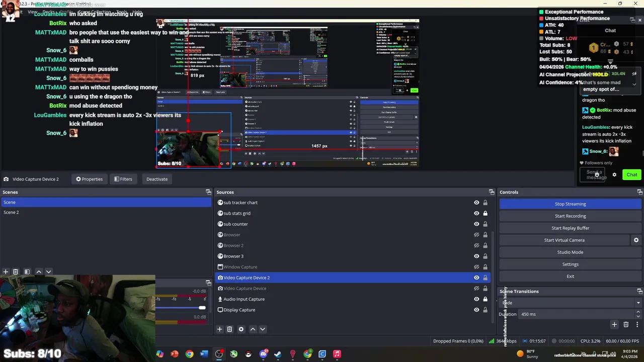Open transition properties three-dot menu
This screenshot has height=362, width=644.
pos(637,325)
